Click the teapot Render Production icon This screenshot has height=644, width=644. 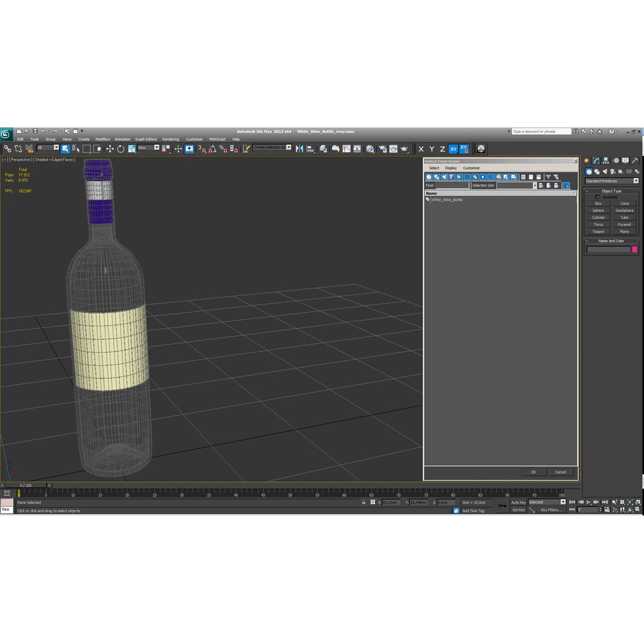(x=404, y=148)
